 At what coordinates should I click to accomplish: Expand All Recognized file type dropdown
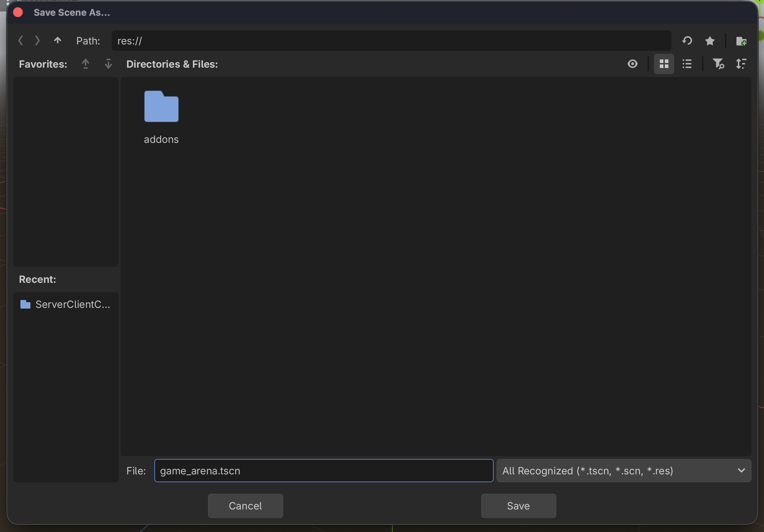click(x=624, y=470)
